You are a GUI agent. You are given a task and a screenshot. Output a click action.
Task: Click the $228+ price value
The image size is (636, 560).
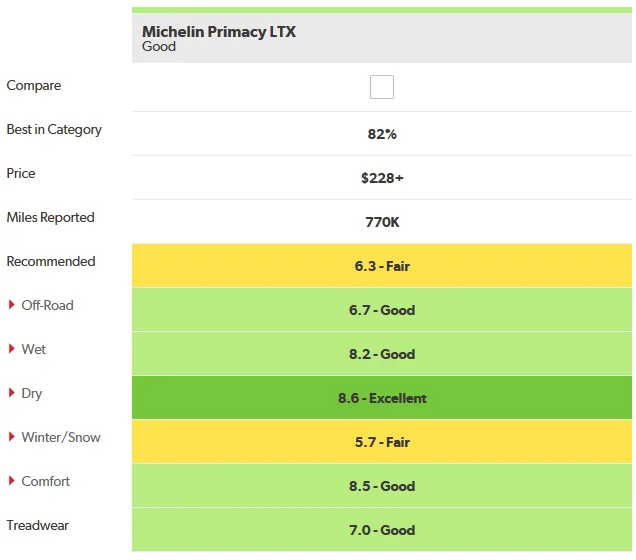click(382, 178)
